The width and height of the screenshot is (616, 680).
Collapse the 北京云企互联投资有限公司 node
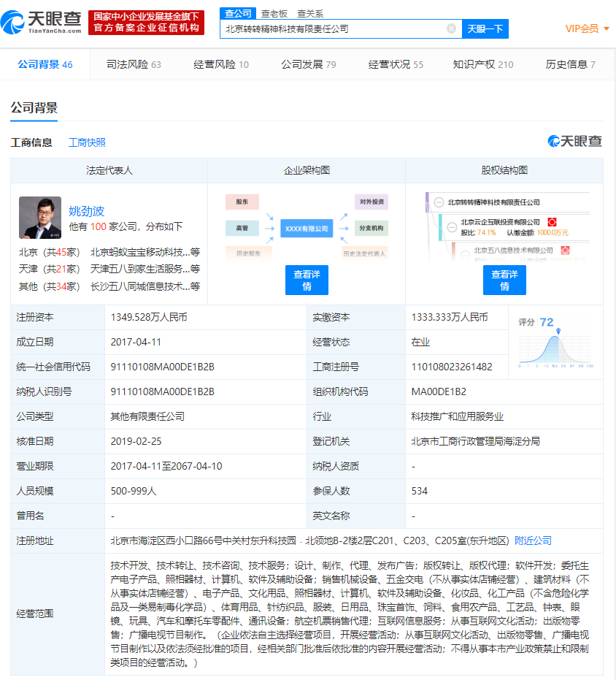coord(452,227)
